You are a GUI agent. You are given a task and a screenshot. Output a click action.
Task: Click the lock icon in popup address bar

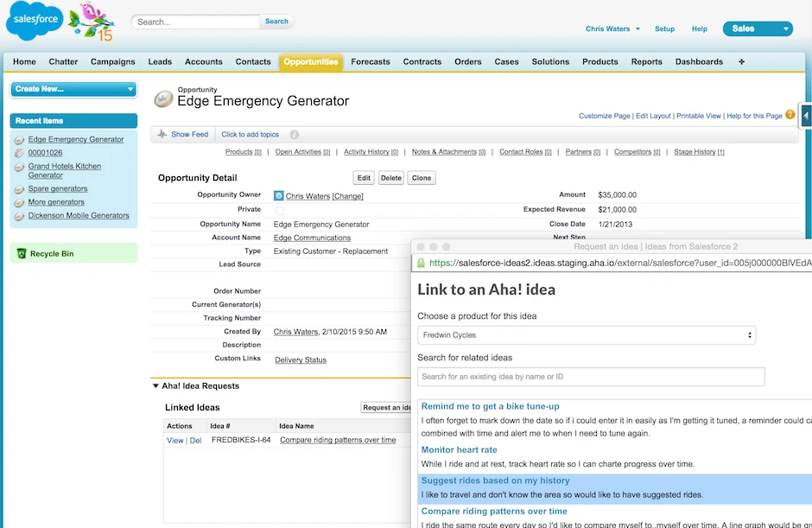click(x=421, y=263)
